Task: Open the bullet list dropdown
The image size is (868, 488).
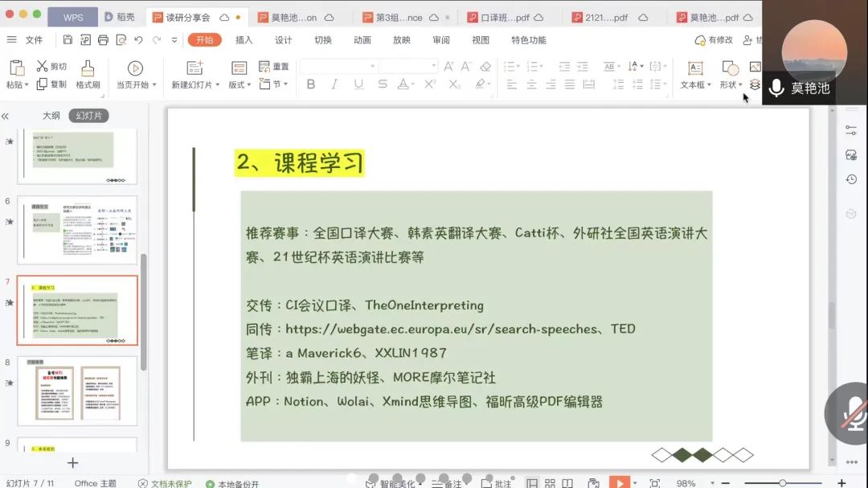Action: click(519, 67)
